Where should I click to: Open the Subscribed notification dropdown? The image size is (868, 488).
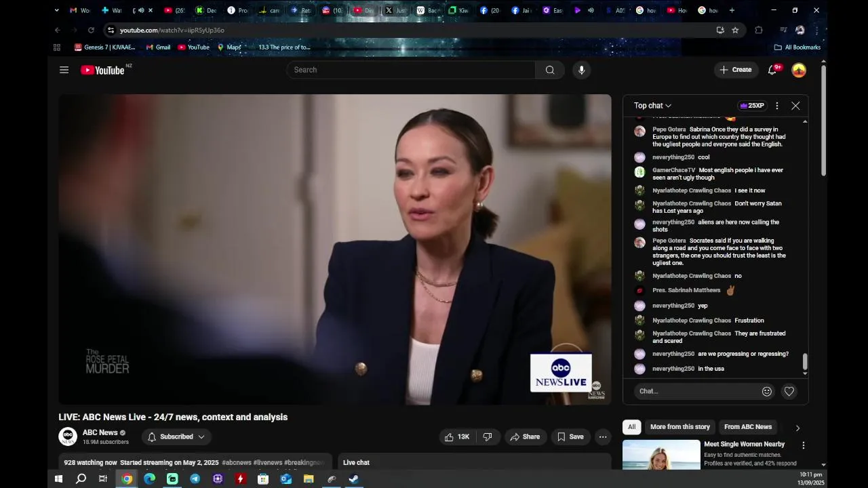(x=176, y=436)
